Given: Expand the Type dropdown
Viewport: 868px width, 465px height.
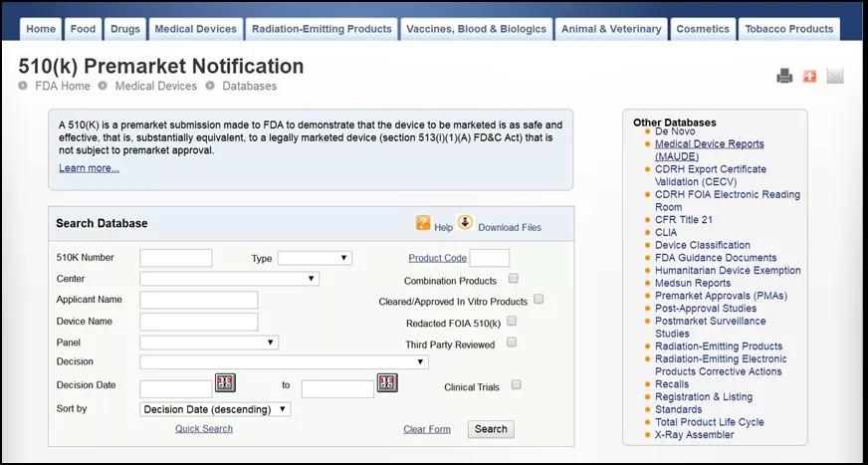Looking at the screenshot, I should pyautogui.click(x=315, y=258).
